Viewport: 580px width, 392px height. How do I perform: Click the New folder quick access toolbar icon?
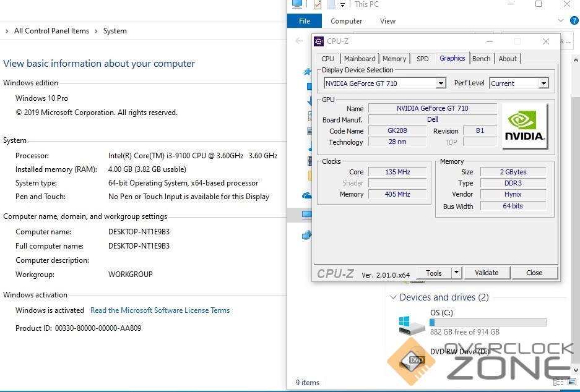(x=331, y=4)
